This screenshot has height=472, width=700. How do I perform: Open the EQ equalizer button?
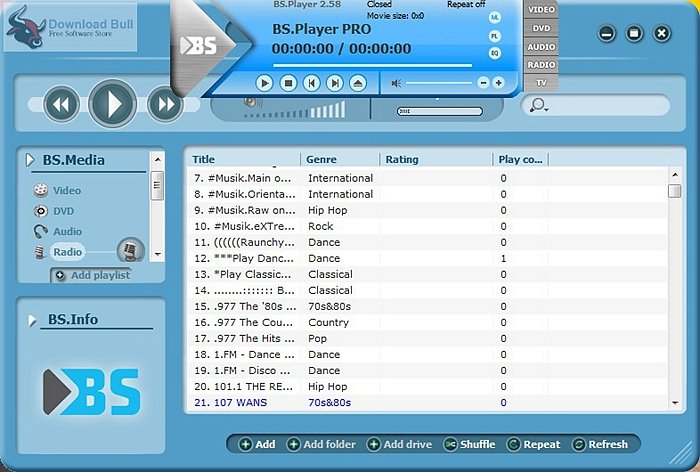pos(494,52)
